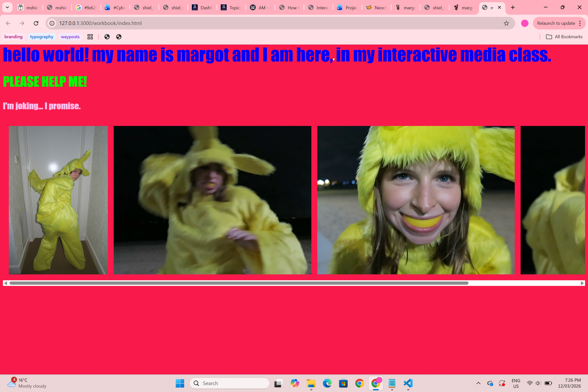The image size is (588, 392).
Task: View site information icon in the address bar
Action: 52,23
